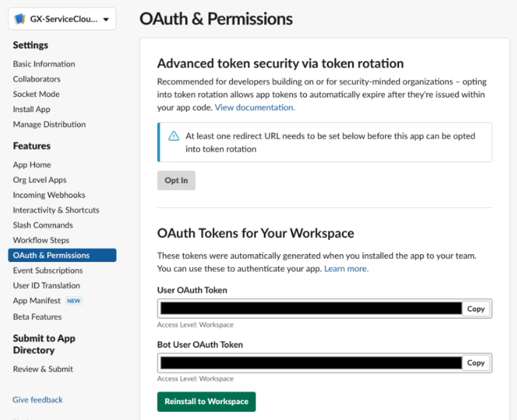Click the warning triangle icon in alert
The width and height of the screenshot is (517, 420).
(174, 136)
